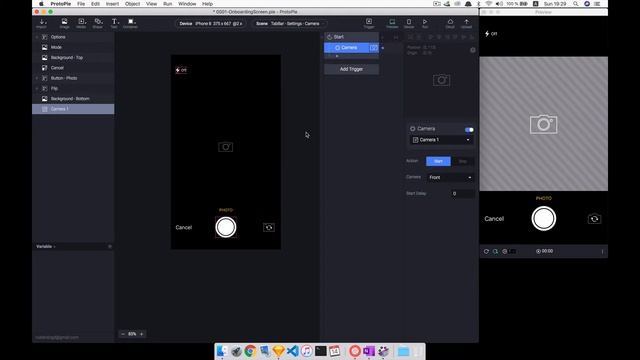Select the Start trigger
This screenshot has height=360, width=640.
(351, 37)
